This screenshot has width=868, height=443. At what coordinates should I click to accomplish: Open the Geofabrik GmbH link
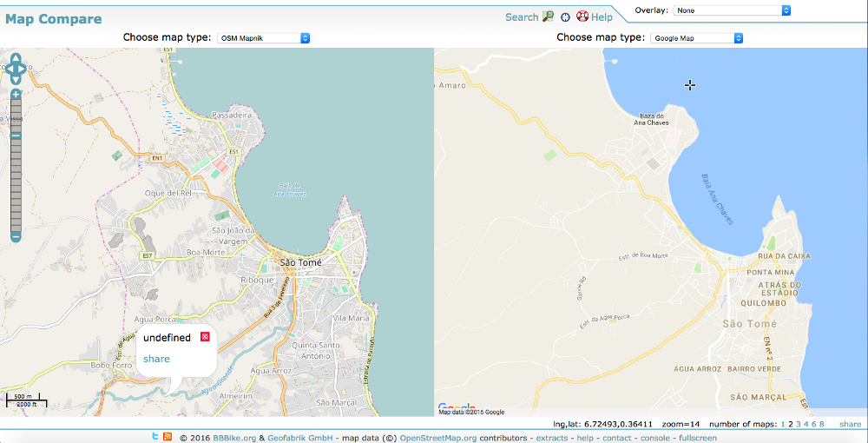pyautogui.click(x=300, y=438)
